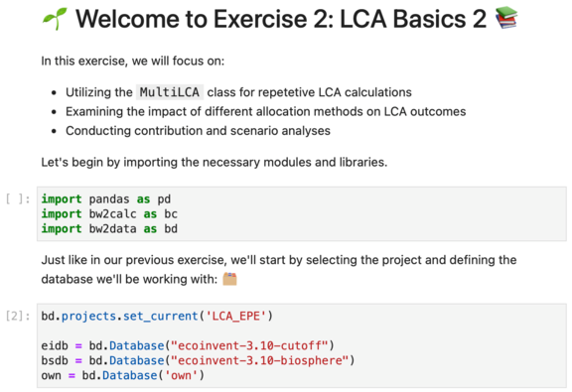This screenshot has height=392, width=572.
Task: Select the empty execution prompt of the imports cell
Action: [x=18, y=199]
